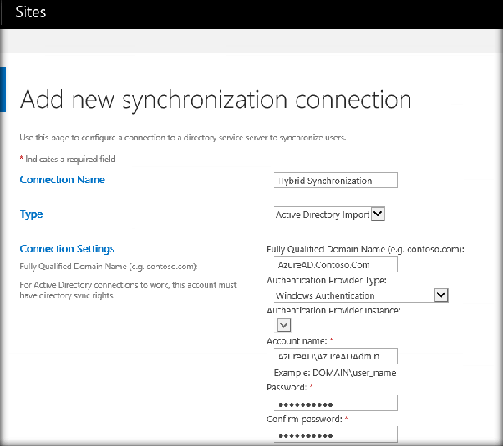
Task: Select the Type section heading
Action: point(32,215)
